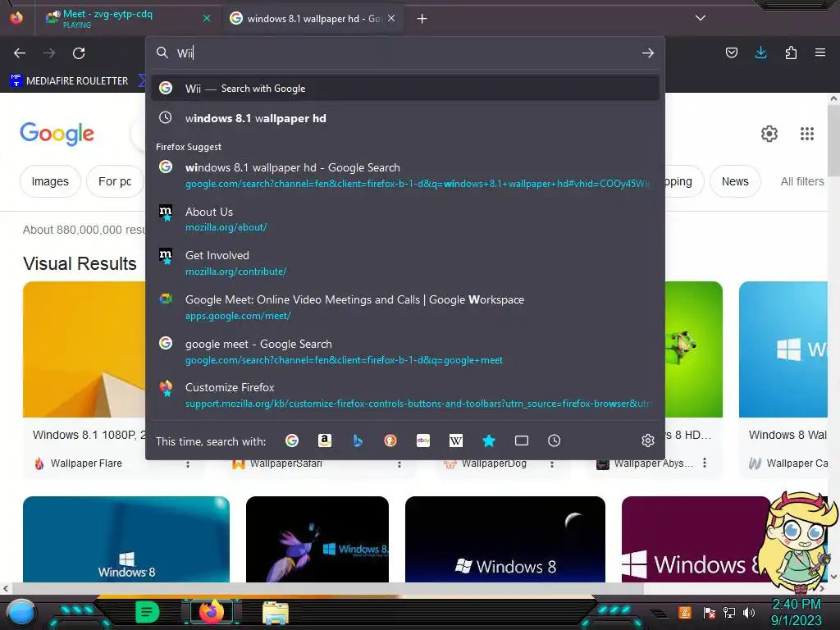
Task: Open the green notes taskbar app
Action: click(x=148, y=611)
